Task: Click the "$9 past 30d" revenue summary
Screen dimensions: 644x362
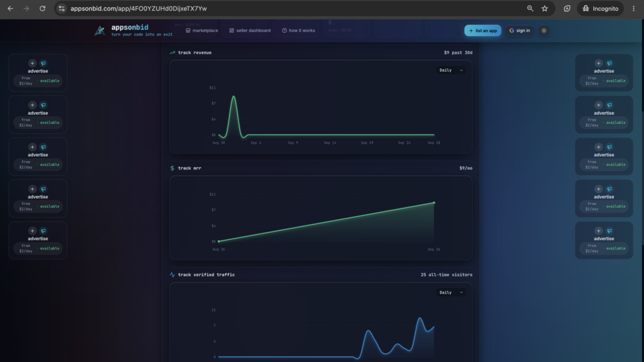Action: point(458,52)
